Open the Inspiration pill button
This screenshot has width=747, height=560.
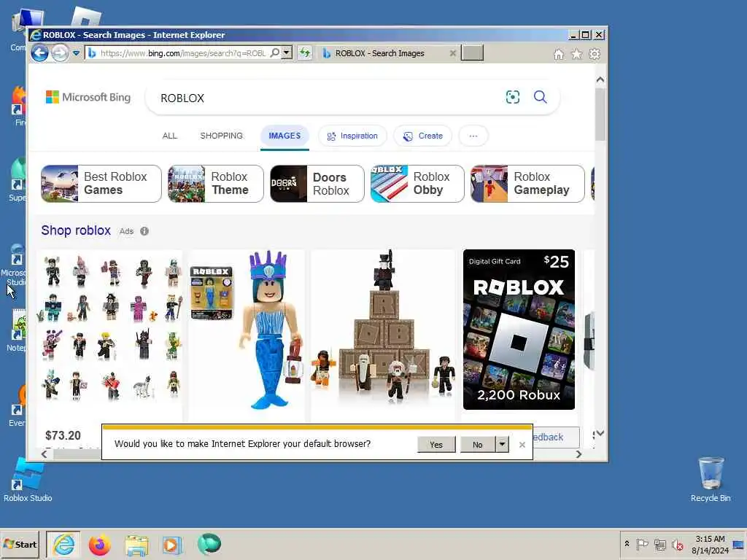coord(352,136)
